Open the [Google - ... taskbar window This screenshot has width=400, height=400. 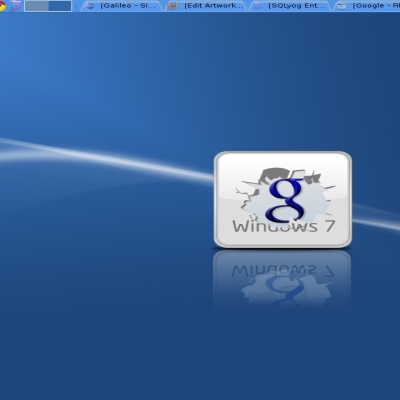click(x=367, y=6)
